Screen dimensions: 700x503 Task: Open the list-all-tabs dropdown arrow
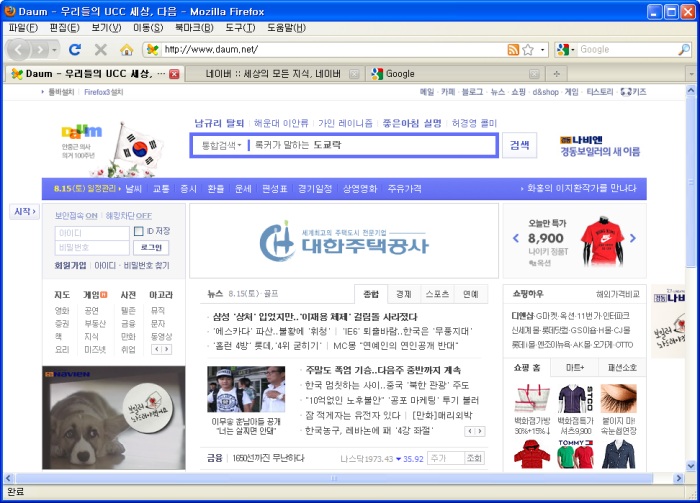pos(692,74)
